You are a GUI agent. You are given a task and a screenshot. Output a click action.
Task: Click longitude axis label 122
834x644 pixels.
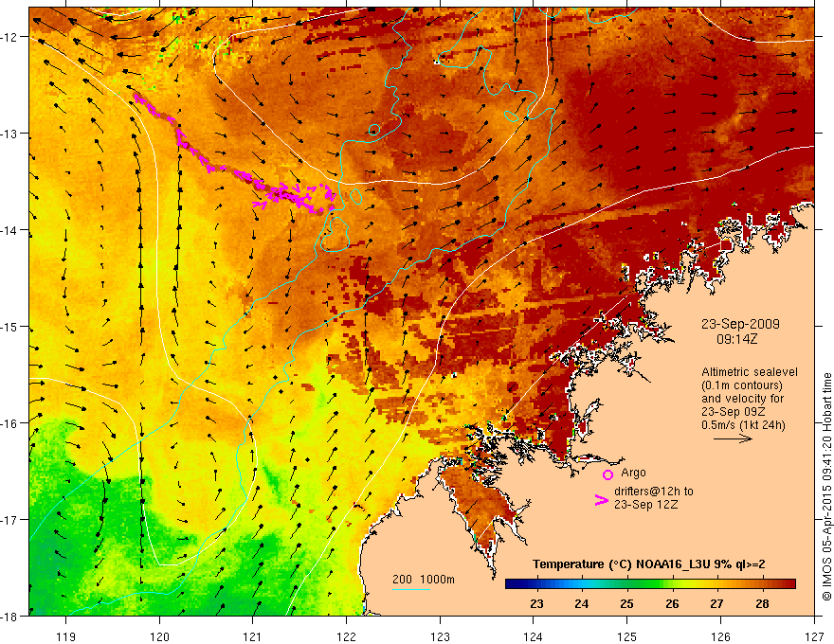pyautogui.click(x=346, y=636)
